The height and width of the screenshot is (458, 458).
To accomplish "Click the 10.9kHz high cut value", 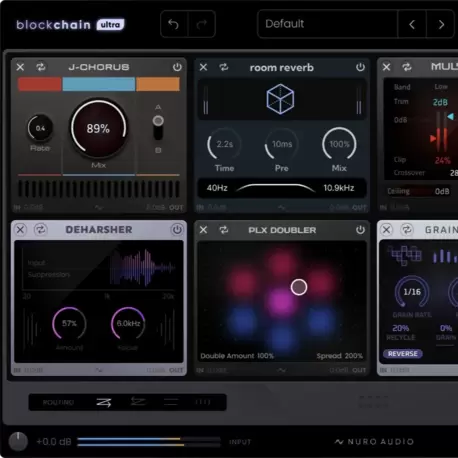I will (x=338, y=188).
